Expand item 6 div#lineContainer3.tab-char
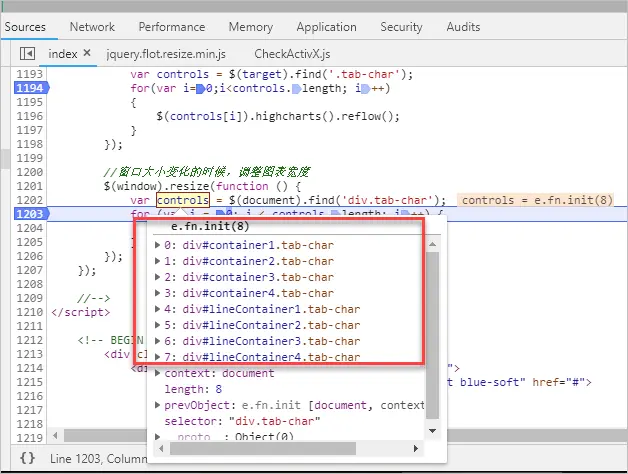Screen dimensions: 628x474 [x=158, y=341]
